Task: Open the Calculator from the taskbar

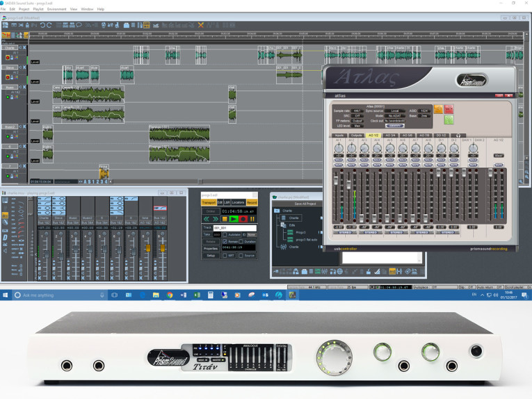Action: pyautogui.click(x=210, y=295)
